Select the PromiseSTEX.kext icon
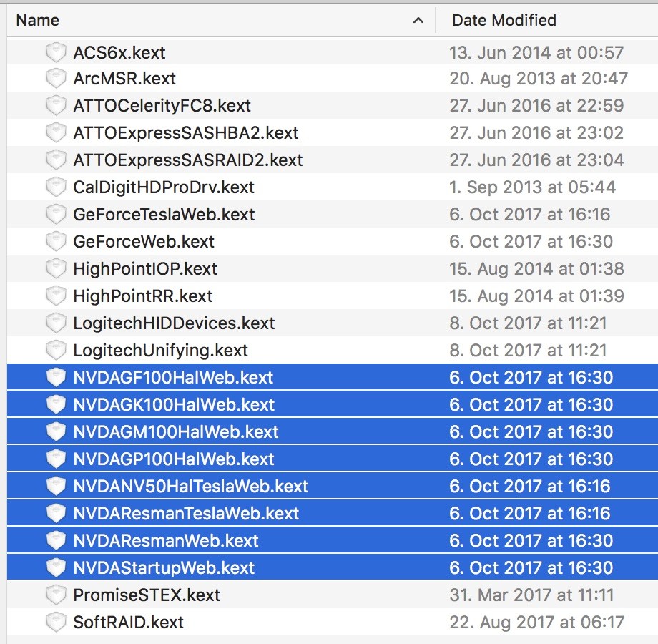This screenshot has width=658, height=644. 56,595
